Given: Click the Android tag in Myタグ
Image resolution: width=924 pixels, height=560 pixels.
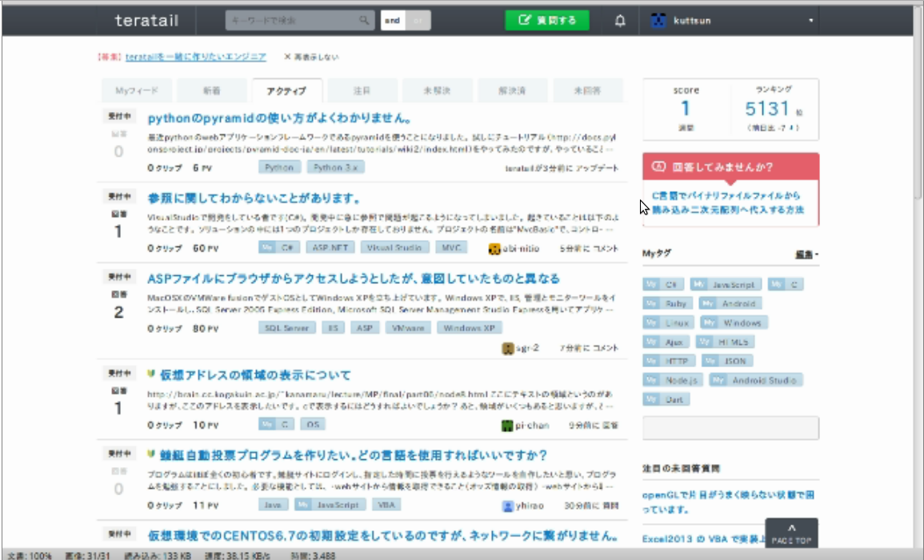Looking at the screenshot, I should click(x=730, y=303).
